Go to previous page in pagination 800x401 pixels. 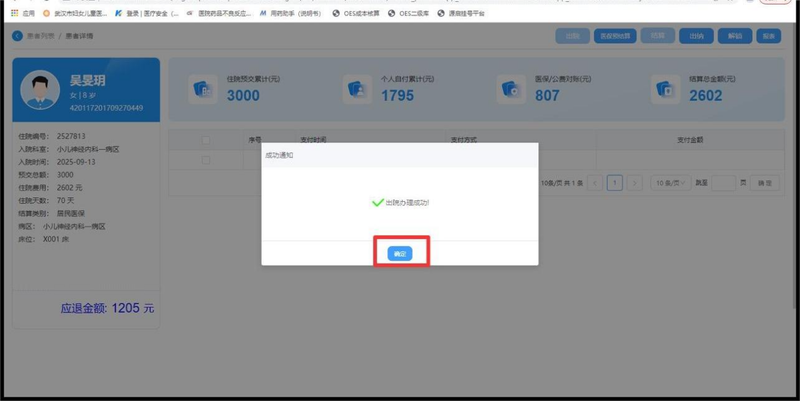tap(595, 183)
